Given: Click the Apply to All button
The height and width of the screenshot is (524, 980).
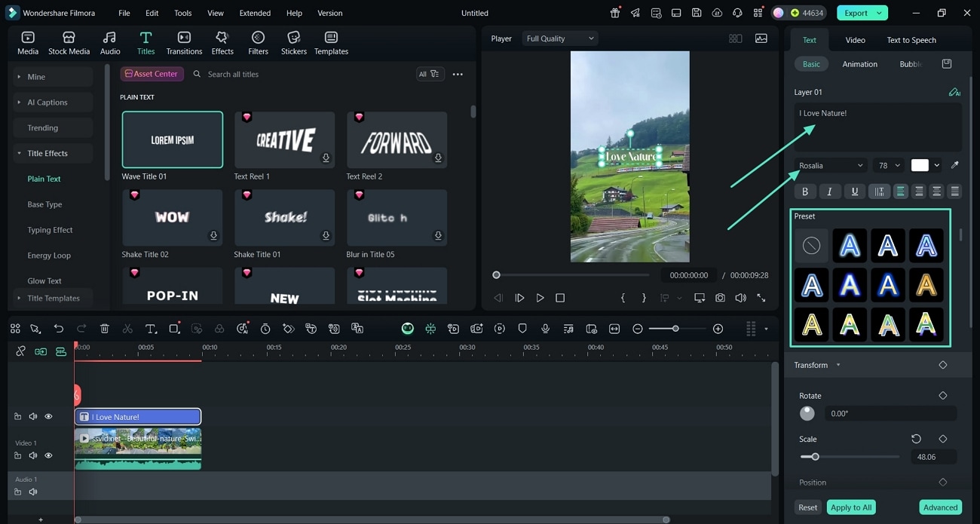Looking at the screenshot, I should pyautogui.click(x=850, y=507).
